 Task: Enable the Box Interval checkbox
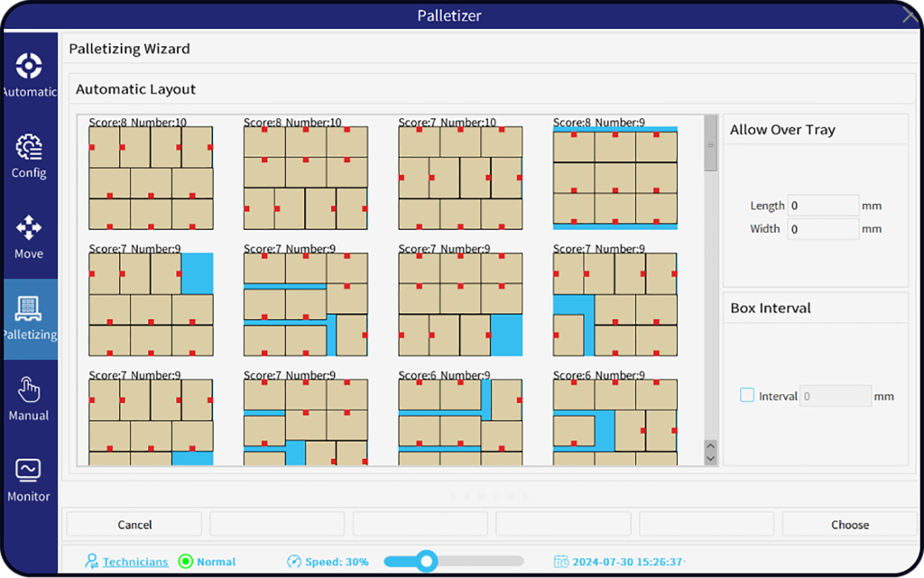[747, 395]
